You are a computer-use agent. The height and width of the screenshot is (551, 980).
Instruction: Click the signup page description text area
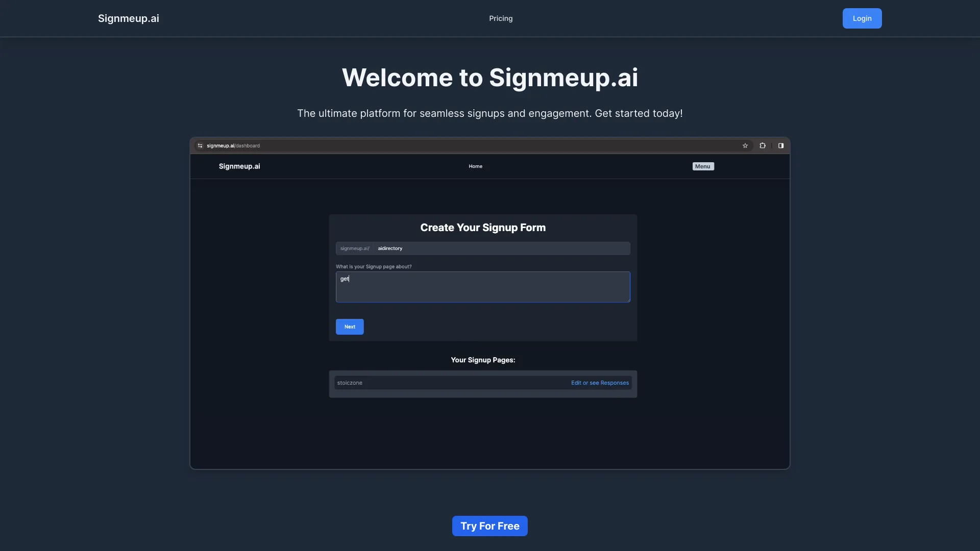[x=483, y=287]
